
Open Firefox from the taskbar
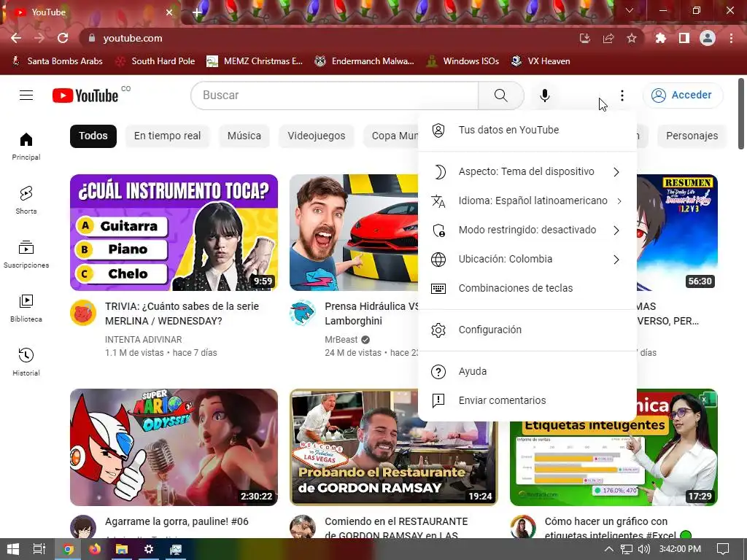[x=95, y=549]
